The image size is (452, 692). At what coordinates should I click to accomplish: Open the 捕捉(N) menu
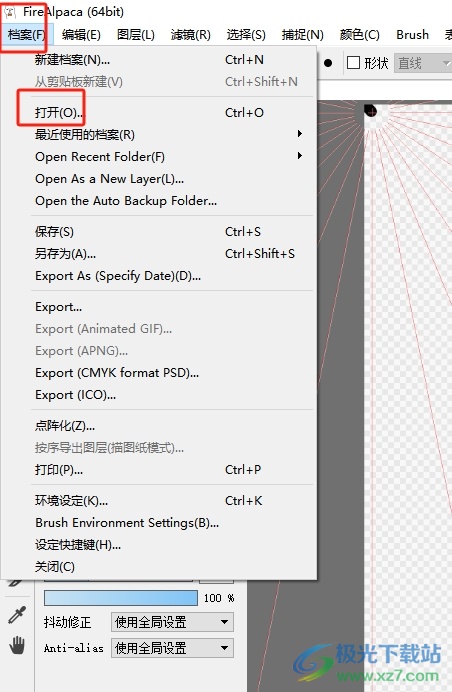[x=302, y=34]
